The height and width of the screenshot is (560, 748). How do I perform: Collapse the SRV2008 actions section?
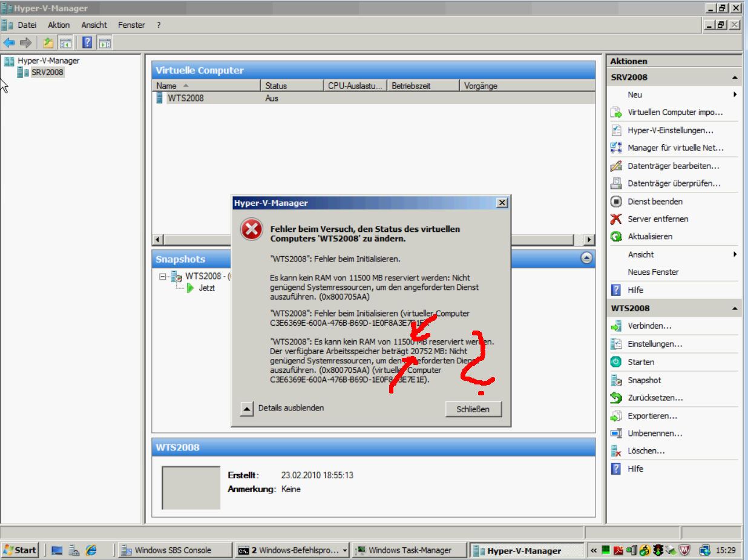[x=735, y=77]
